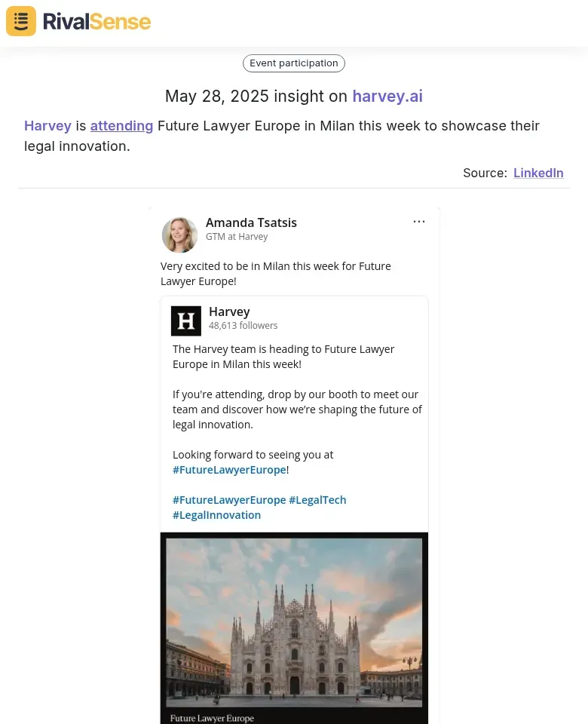Screen dimensions: 588x724
Task: Select the Event participation tag
Action: (x=294, y=63)
